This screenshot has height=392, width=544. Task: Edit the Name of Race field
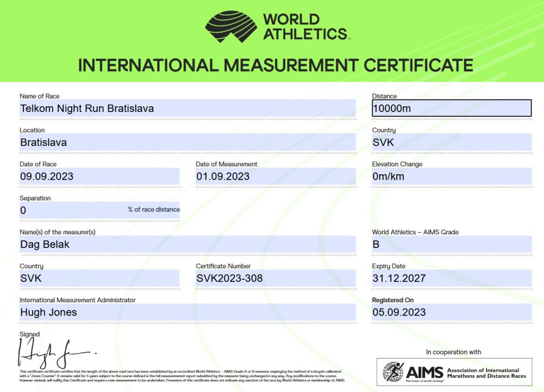[x=188, y=108]
